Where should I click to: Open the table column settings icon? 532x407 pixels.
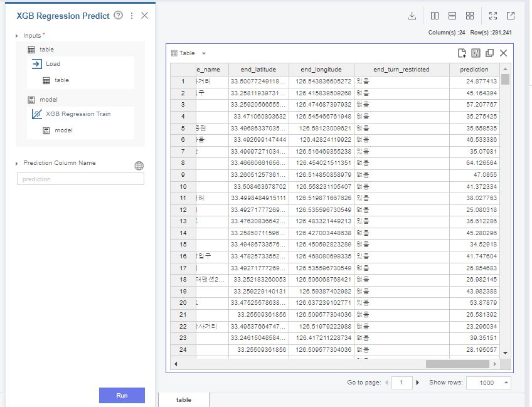click(x=476, y=53)
